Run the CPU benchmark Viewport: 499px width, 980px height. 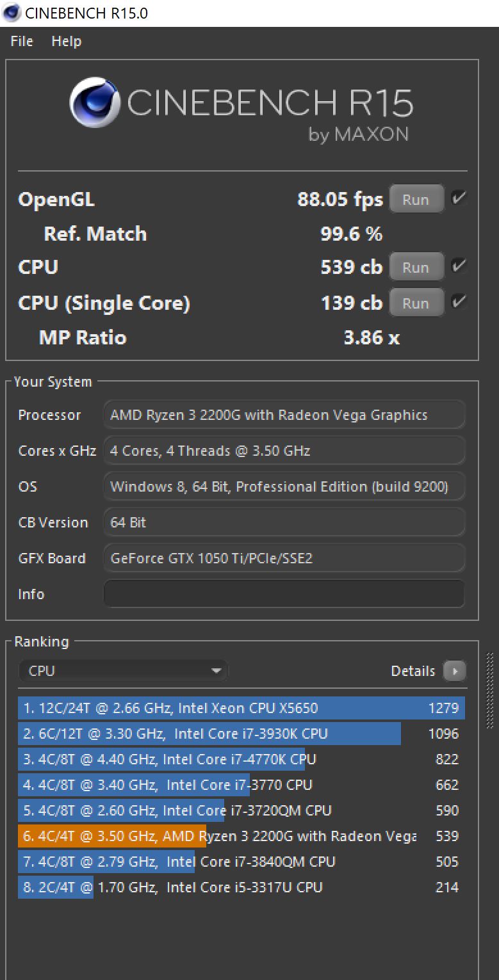coord(416,267)
